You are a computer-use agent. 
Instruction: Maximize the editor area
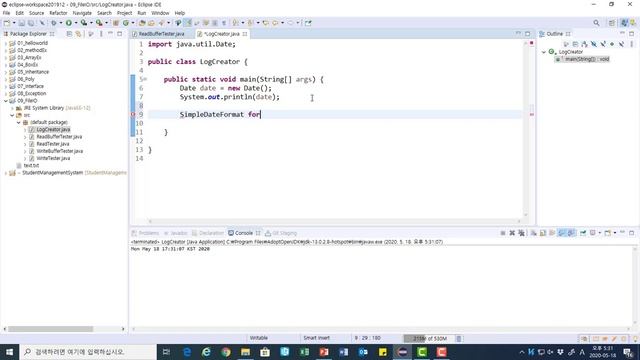(x=527, y=34)
